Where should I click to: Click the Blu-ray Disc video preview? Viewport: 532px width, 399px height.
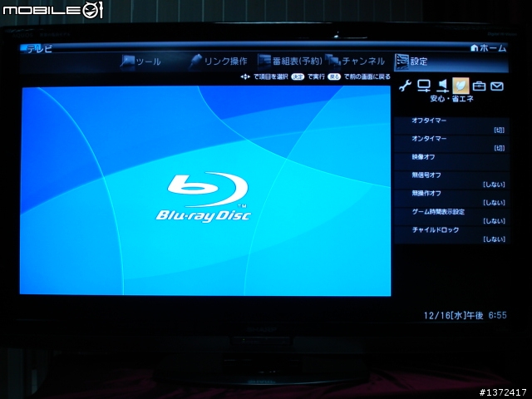coord(205,190)
